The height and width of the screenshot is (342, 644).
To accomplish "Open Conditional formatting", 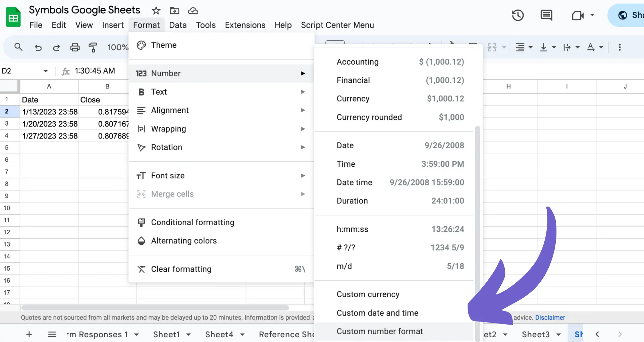I will (x=221, y=222).
